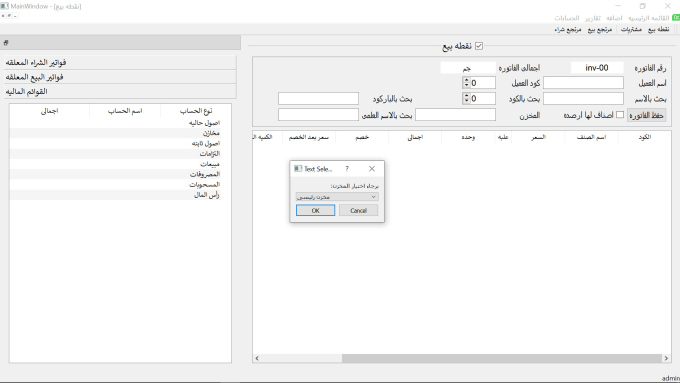The height and width of the screenshot is (383, 680).
Task: Click the float icon on the left dock panel
Action: click(6, 43)
